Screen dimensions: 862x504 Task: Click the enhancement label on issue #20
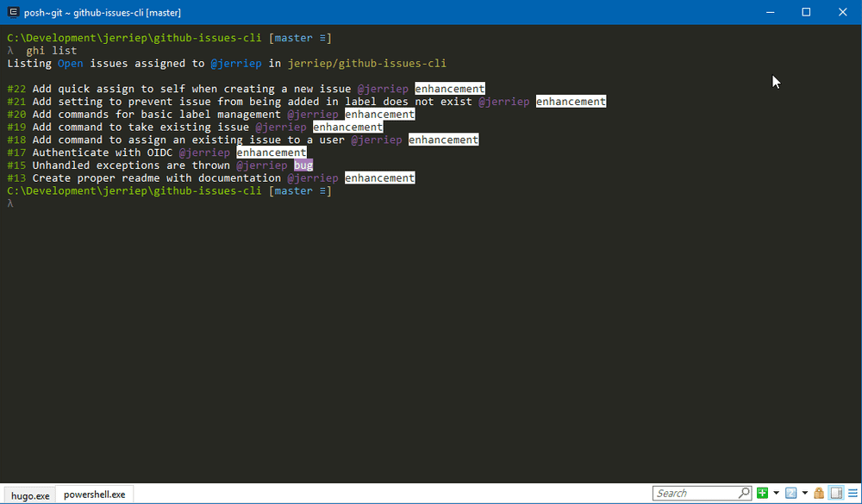click(379, 115)
